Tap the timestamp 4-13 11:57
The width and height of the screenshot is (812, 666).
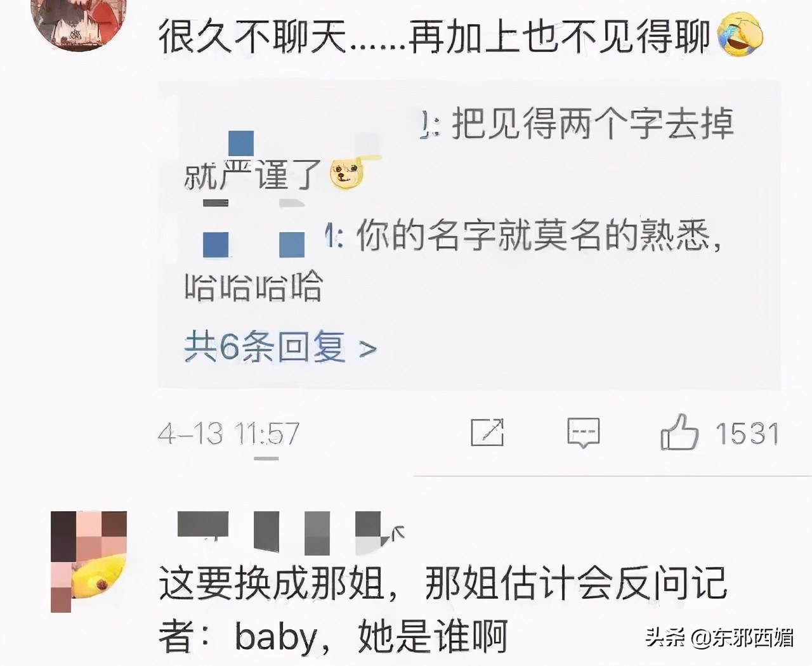228,434
